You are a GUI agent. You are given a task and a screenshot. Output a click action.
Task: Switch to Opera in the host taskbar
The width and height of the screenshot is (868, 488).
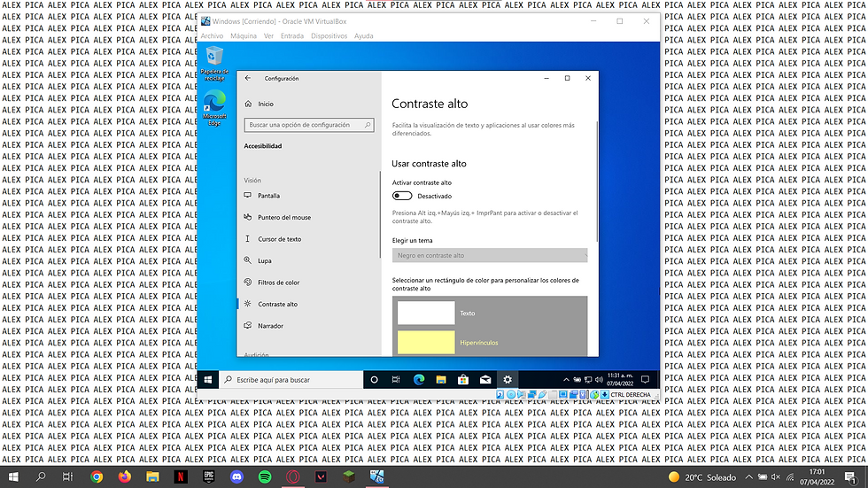click(x=293, y=477)
